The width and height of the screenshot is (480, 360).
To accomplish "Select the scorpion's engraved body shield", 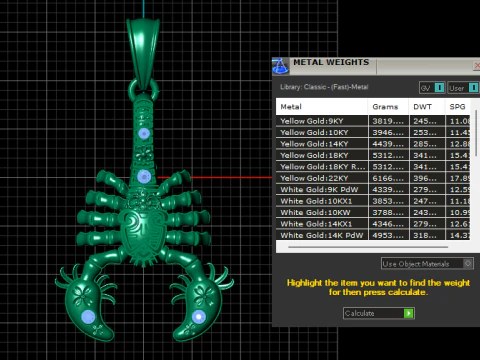I will [x=143, y=233].
